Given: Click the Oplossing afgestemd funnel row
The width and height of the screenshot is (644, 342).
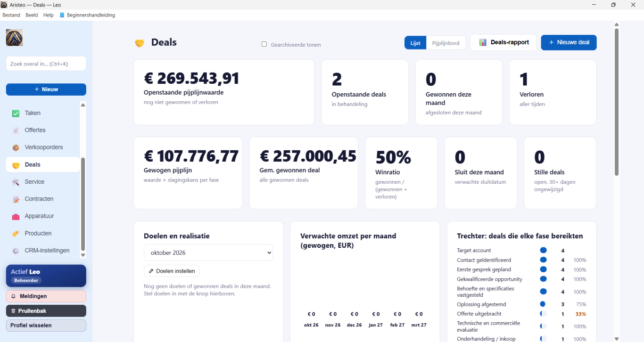Looking at the screenshot, I should point(522,304).
